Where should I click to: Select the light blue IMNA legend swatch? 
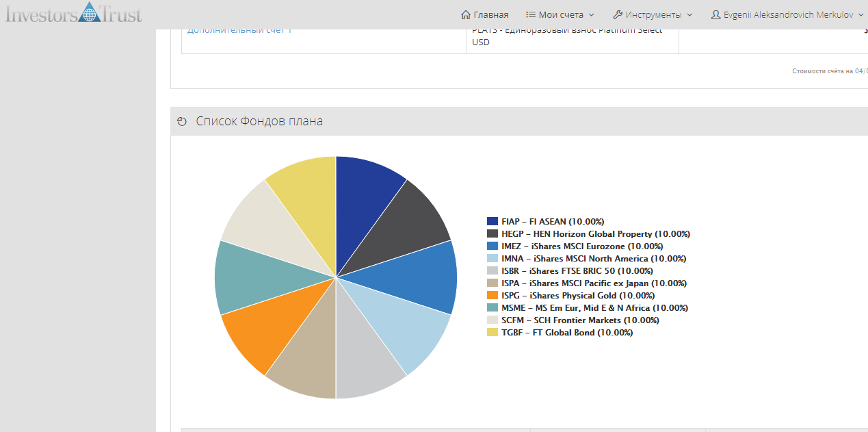[x=492, y=259]
